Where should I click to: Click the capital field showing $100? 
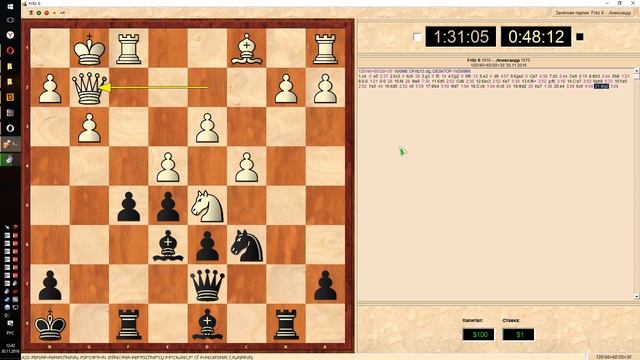click(x=478, y=335)
